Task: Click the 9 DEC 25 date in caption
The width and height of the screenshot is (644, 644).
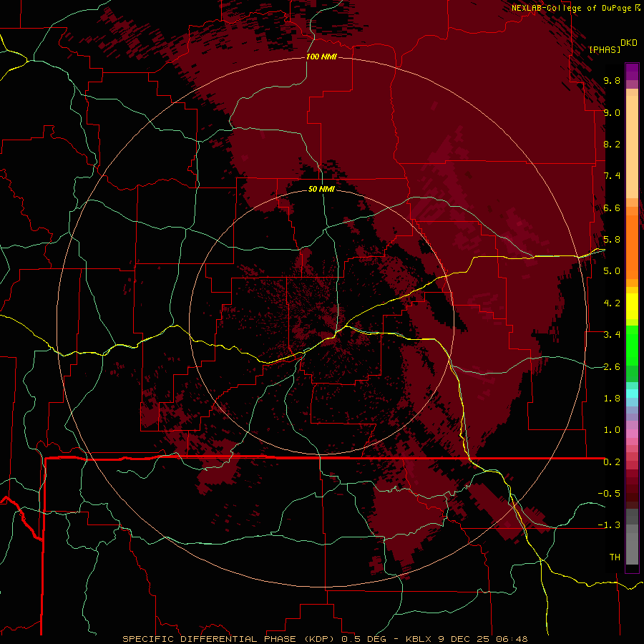Action: click(464, 639)
